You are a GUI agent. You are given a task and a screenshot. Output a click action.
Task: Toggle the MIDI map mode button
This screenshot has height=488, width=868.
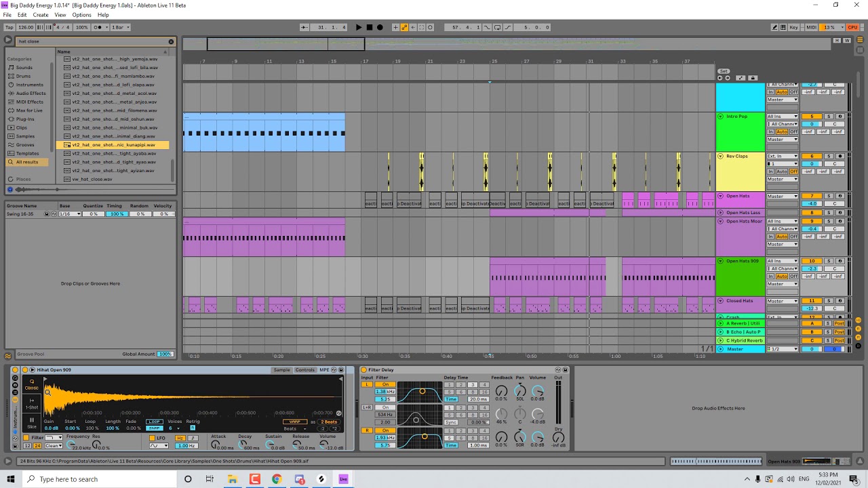(811, 27)
